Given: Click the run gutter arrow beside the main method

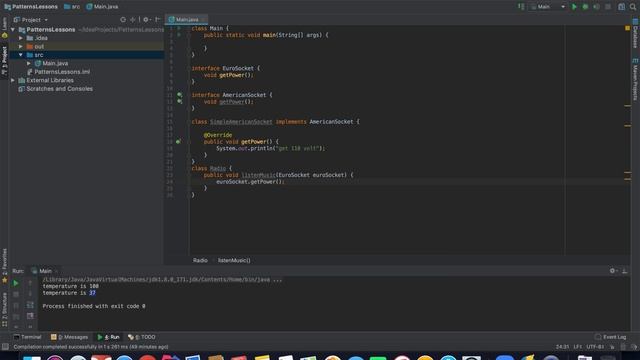Looking at the screenshot, I should (179, 35).
